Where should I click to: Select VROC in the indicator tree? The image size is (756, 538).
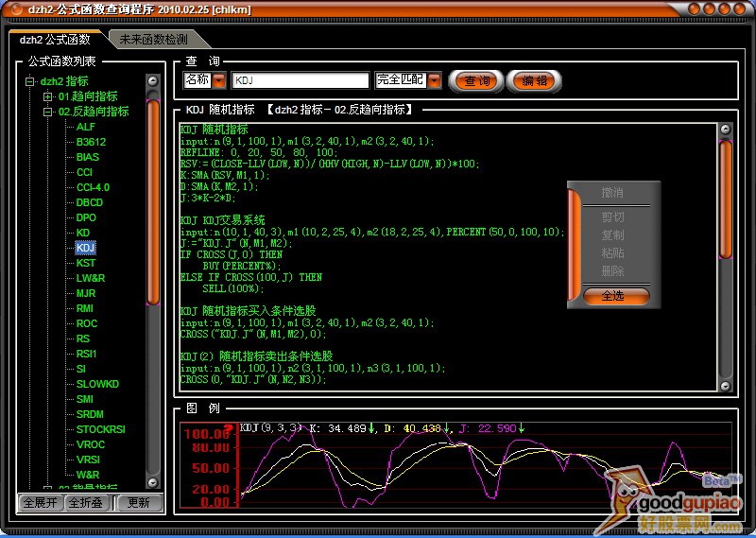[x=91, y=444]
